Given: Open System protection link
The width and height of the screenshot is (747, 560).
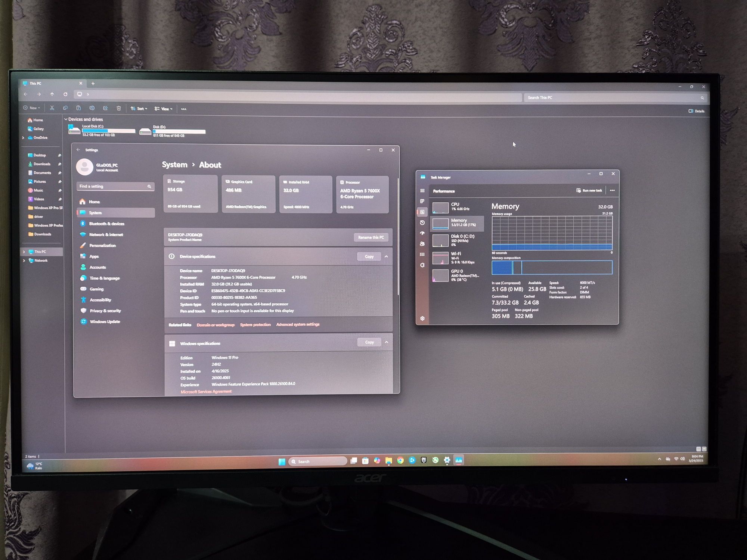Looking at the screenshot, I should (255, 325).
